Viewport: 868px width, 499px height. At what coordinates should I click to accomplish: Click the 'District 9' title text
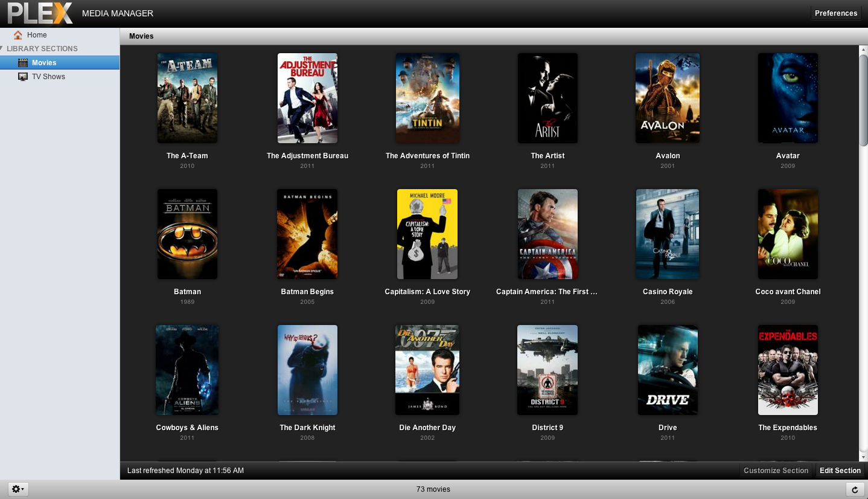[547, 428]
